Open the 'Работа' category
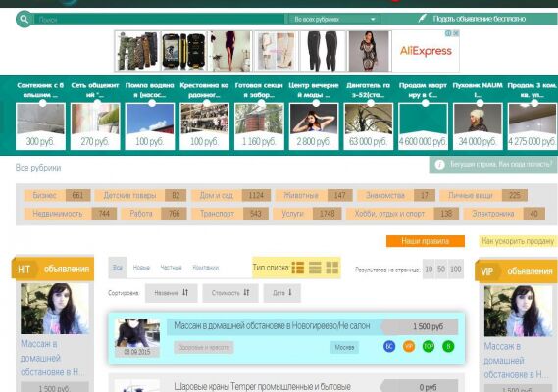 (154, 214)
